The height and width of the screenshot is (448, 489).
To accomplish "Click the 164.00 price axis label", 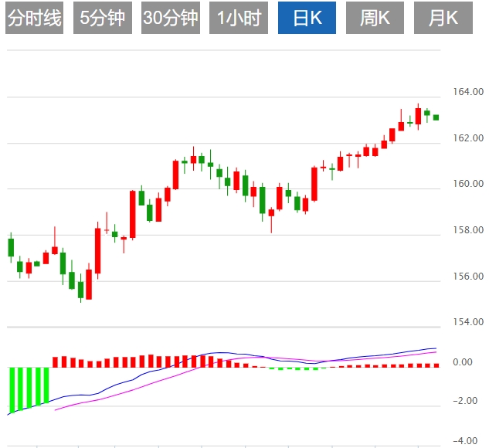I will pyautogui.click(x=468, y=92).
